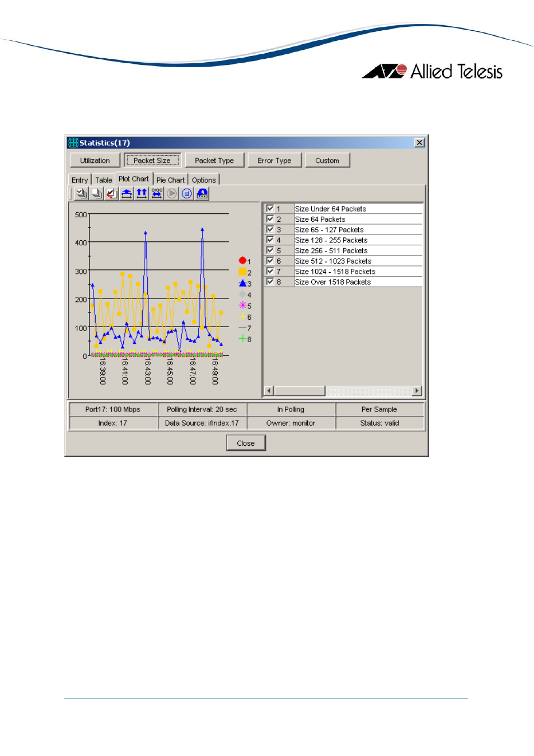534x756 pixels.
Task: Open the Options tab
Action: 204,180
